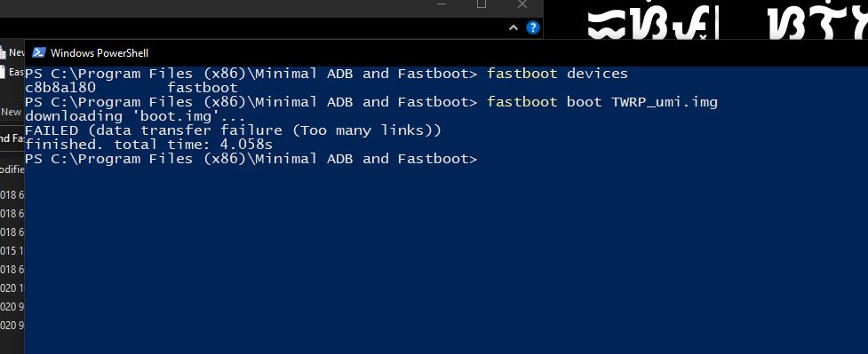
Task: Maximize the File Explorer window
Action: [482, 4]
